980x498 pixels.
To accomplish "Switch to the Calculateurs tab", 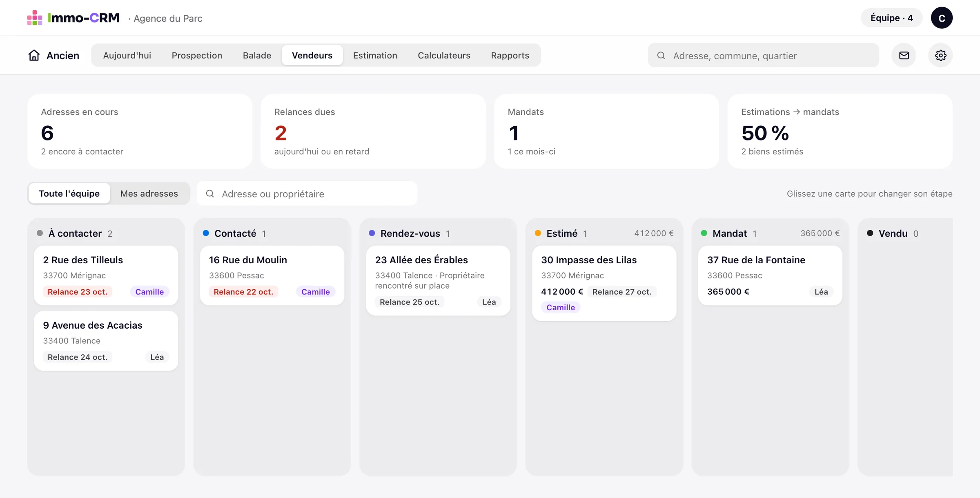I will tap(444, 55).
